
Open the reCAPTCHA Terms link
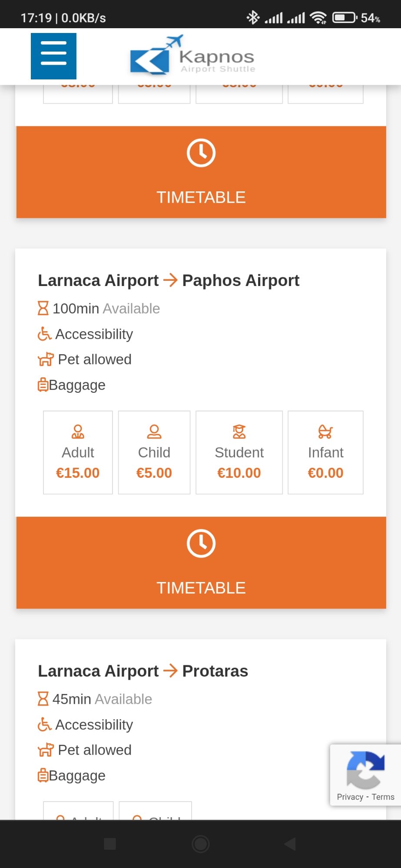click(383, 797)
